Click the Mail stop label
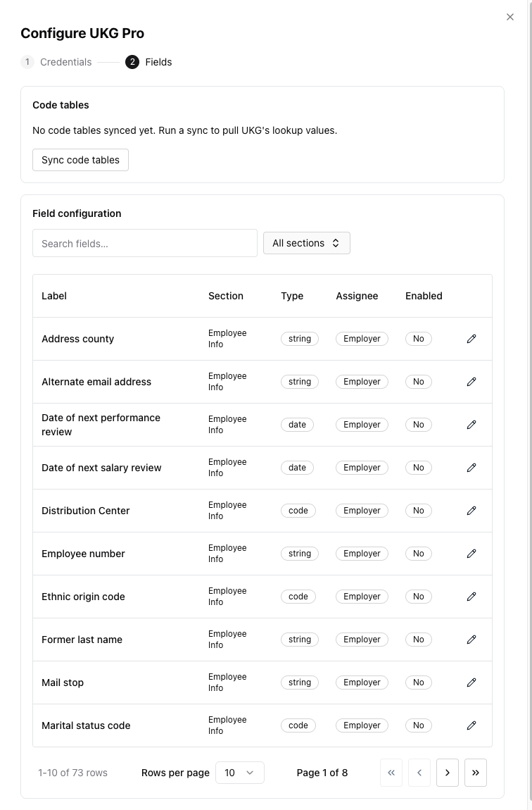The height and width of the screenshot is (810, 532). coord(63,683)
